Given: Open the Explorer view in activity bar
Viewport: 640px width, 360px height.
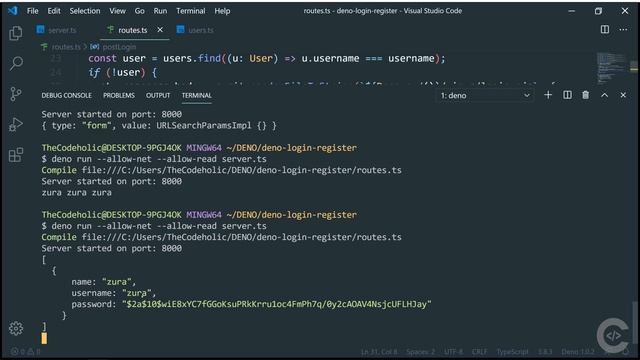Looking at the screenshot, I should 16,33.
